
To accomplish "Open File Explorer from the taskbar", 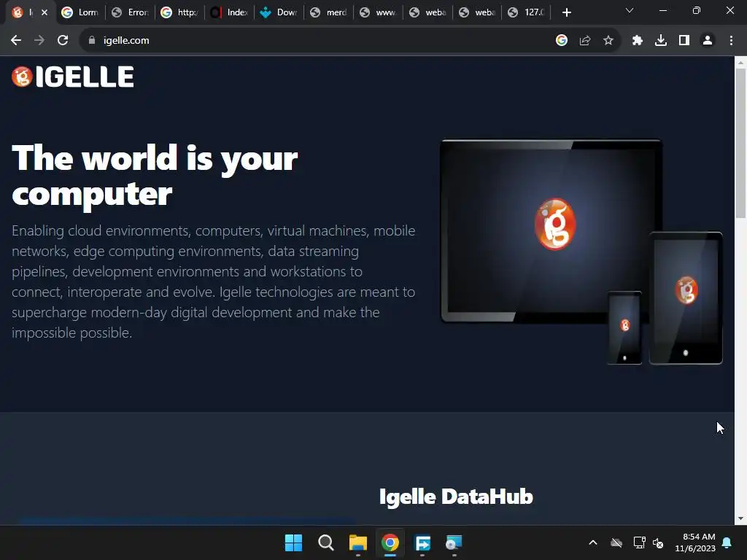I will [357, 542].
